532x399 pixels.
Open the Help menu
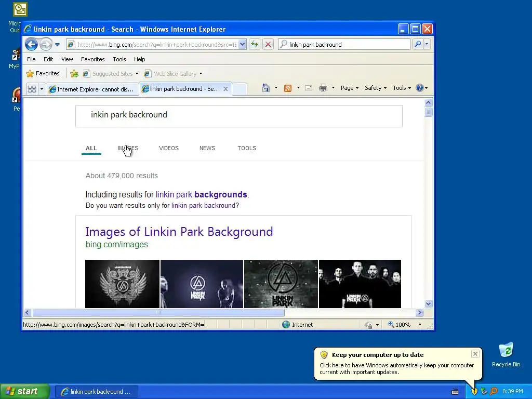[x=139, y=59]
